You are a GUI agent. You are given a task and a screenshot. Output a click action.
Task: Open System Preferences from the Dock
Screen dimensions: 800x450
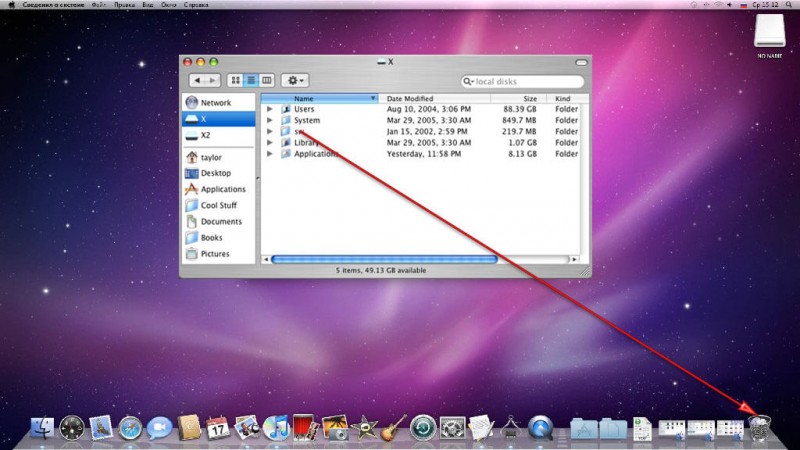pos(453,428)
